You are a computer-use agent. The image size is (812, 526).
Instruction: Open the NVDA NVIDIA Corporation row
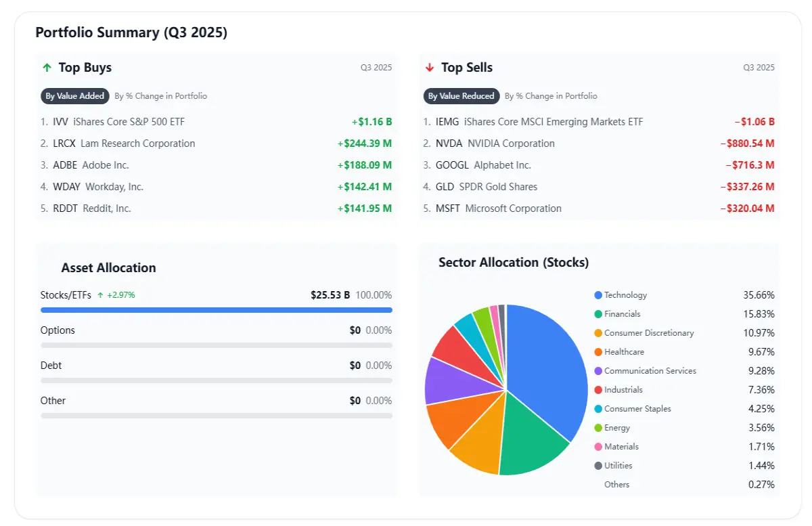coord(600,144)
